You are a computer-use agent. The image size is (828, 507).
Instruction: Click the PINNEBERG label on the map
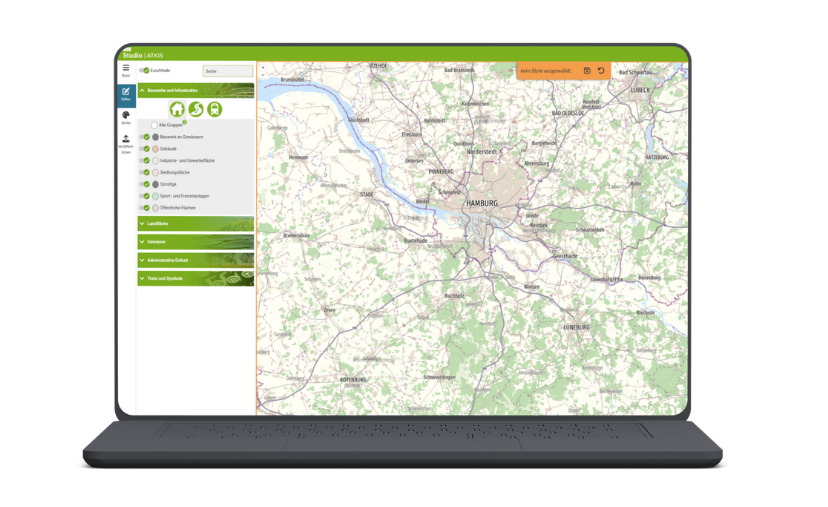[x=441, y=172]
